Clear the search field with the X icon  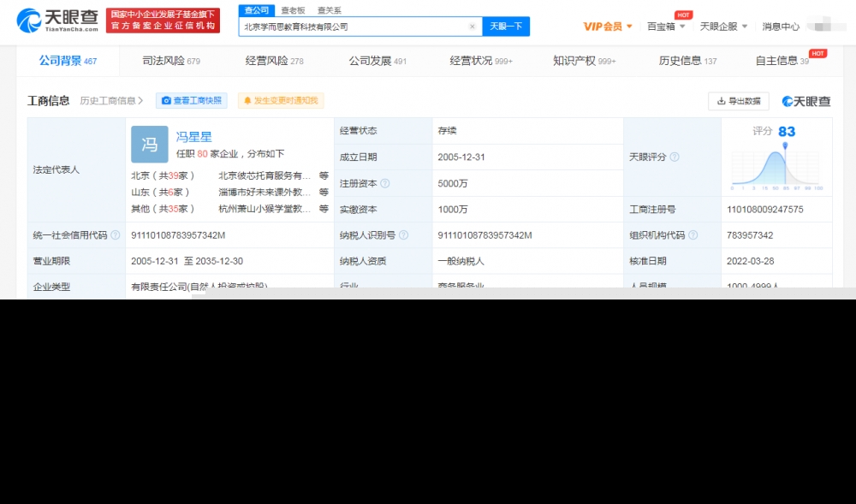[x=473, y=27]
